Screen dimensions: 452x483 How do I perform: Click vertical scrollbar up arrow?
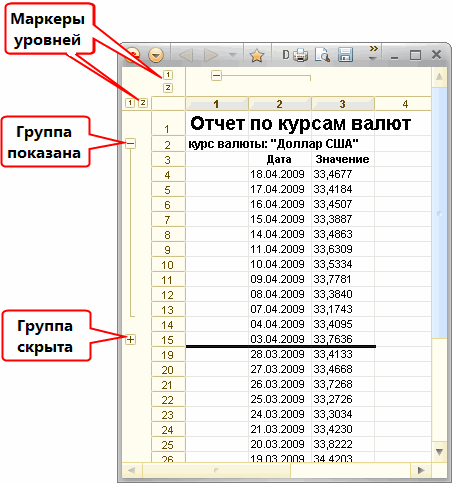coord(439,77)
